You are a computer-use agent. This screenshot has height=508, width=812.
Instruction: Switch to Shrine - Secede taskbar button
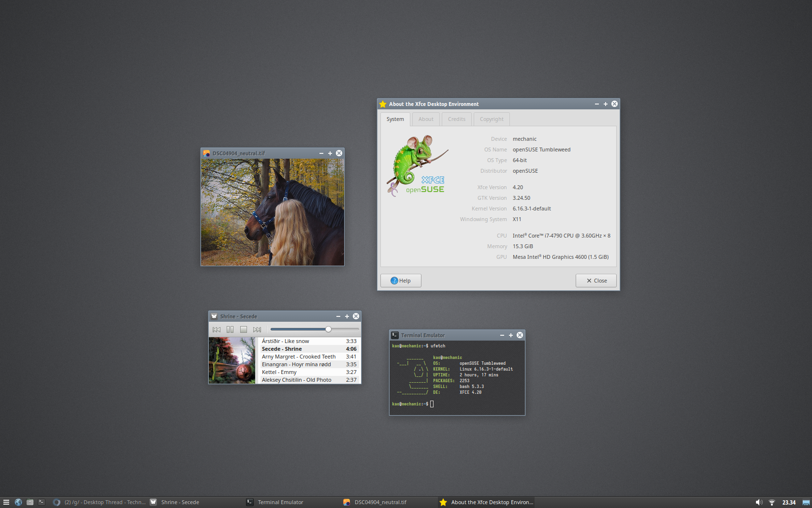pos(196,502)
